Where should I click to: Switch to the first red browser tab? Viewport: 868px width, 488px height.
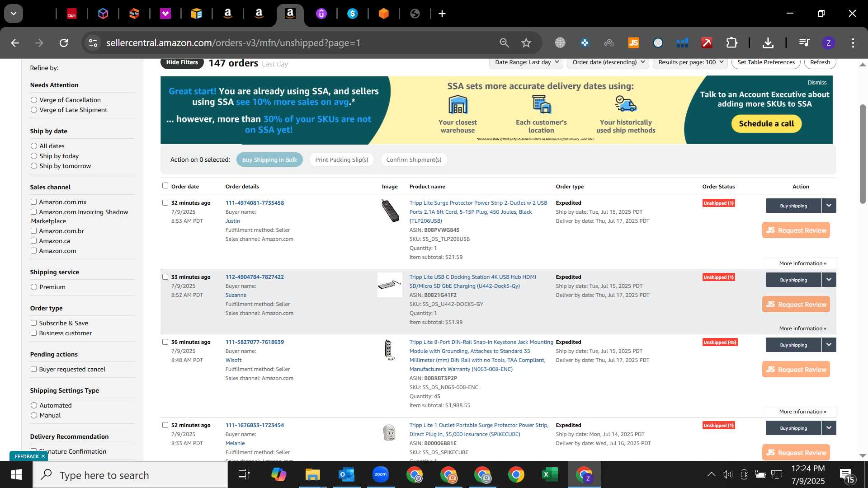(x=71, y=14)
